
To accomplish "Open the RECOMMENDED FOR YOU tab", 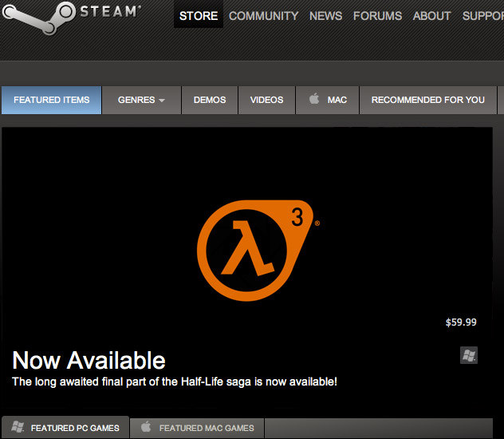I will 427,100.
